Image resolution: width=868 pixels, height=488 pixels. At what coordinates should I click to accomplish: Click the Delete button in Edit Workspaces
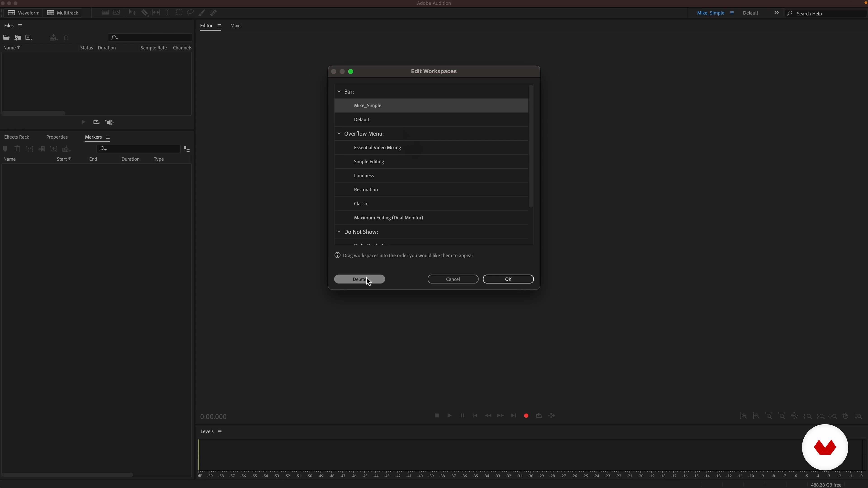[x=359, y=279]
